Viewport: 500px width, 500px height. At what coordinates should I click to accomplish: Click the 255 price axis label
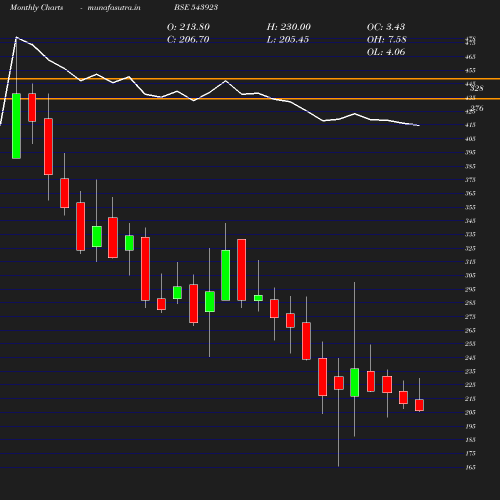470,344
